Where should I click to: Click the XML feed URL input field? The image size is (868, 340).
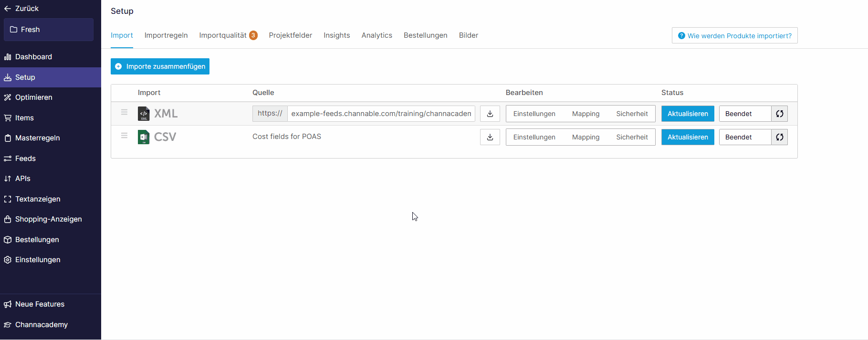pos(381,114)
